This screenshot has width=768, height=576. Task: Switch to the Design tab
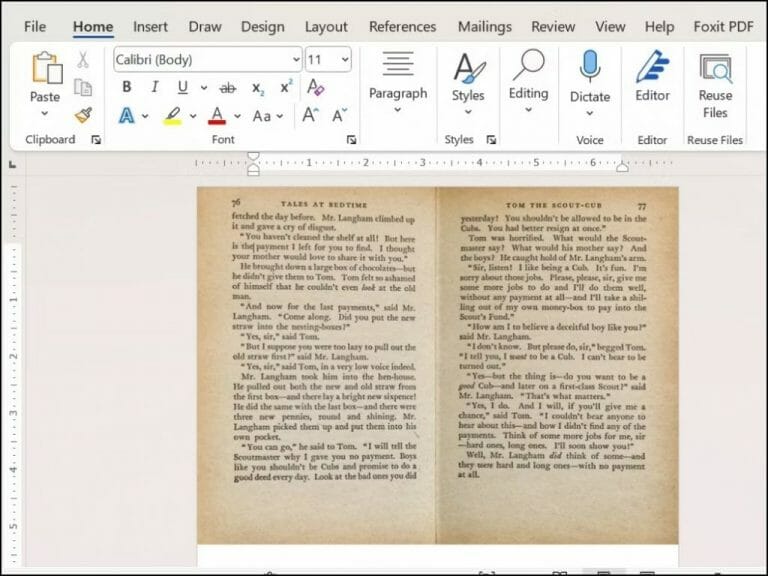pos(263,26)
